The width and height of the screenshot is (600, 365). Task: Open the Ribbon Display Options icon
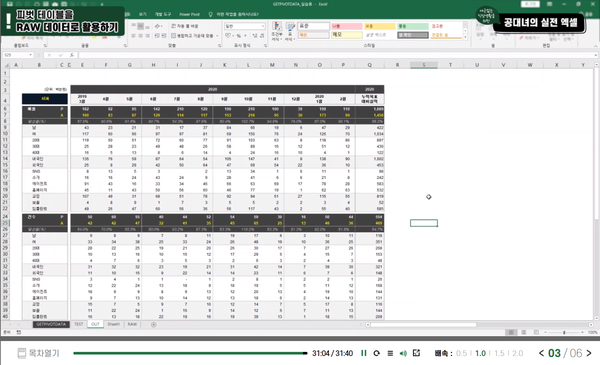[x=549, y=4]
